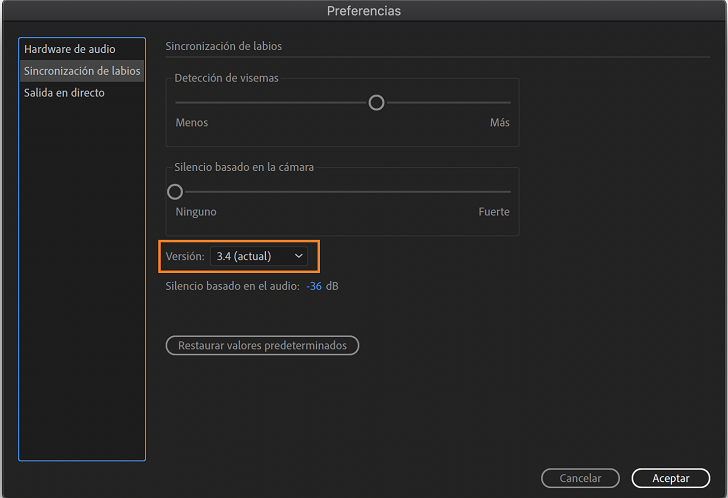Click the Fuerte label under cámara slider
The width and height of the screenshot is (728, 498).
pyautogui.click(x=494, y=212)
